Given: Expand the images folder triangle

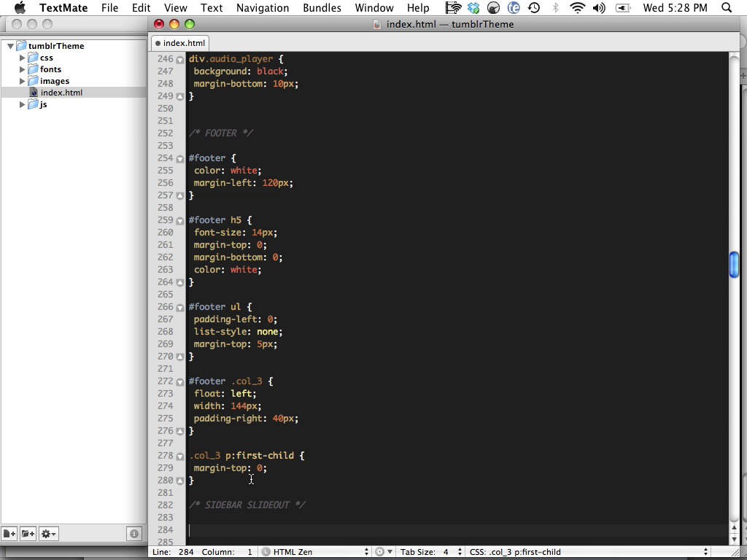Looking at the screenshot, I should 22,81.
